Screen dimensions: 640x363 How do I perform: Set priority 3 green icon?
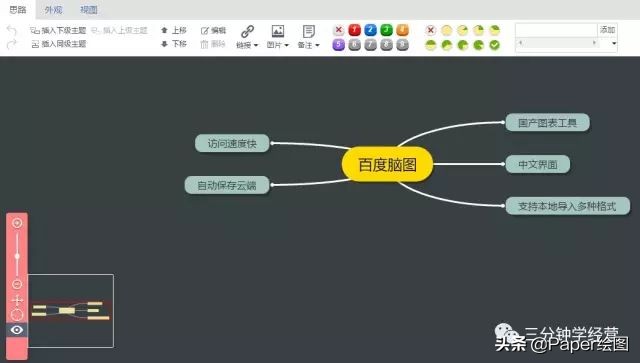click(x=386, y=30)
